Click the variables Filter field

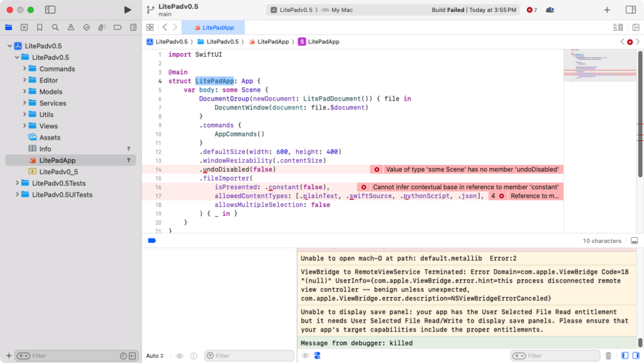click(x=249, y=355)
